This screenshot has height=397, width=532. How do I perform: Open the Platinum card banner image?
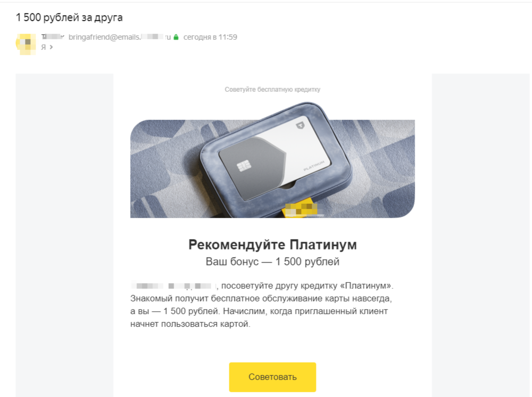click(272, 160)
